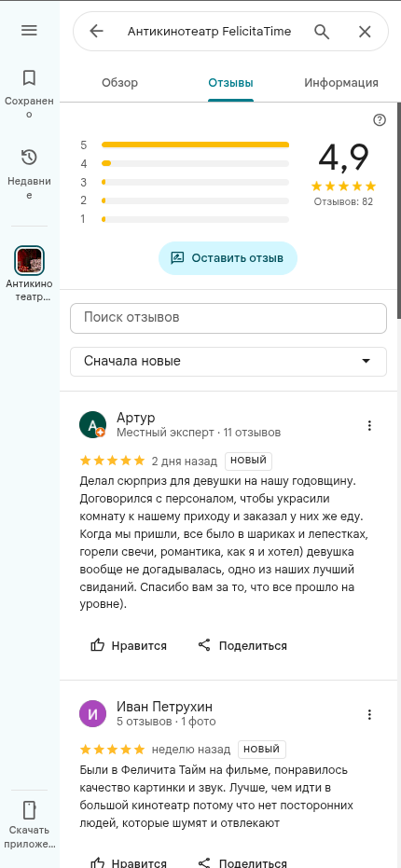This screenshot has width=401, height=868.
Task: Switch to the Отзывы tab
Action: click(230, 83)
